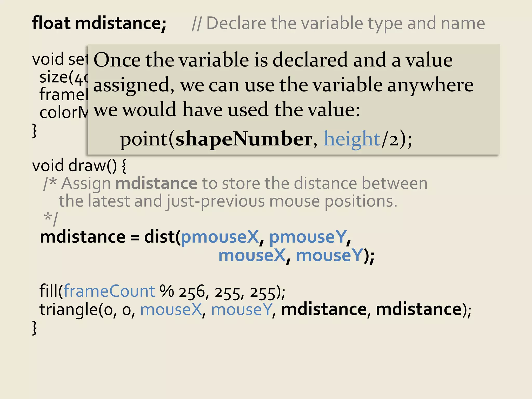The image size is (532, 399).
Task: Click the callout line 'assigned, we can use the variable anywhere'
Action: [283, 85]
